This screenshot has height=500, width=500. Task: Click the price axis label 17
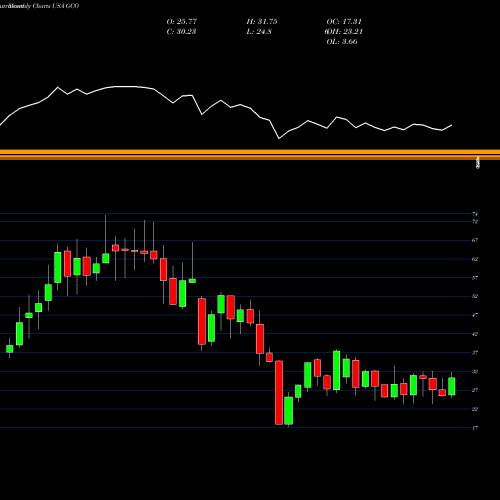(x=475, y=428)
